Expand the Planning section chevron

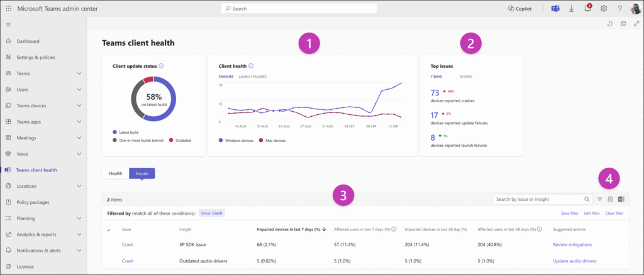79,218
